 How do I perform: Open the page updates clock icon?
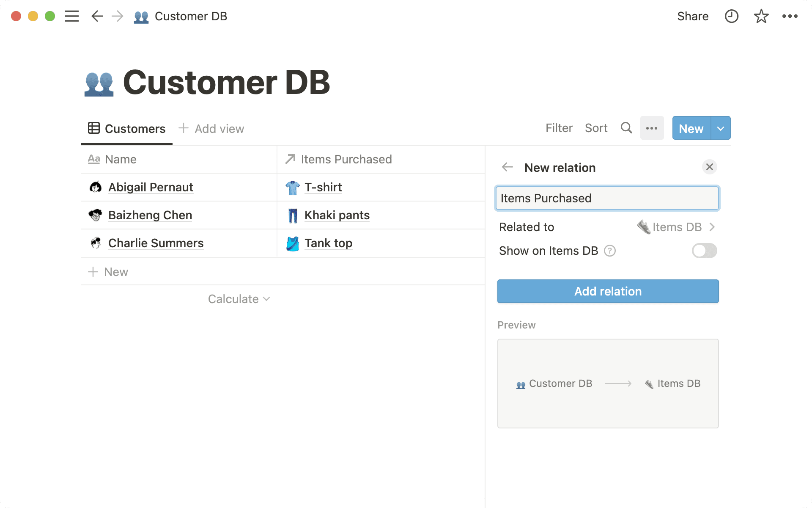point(731,16)
